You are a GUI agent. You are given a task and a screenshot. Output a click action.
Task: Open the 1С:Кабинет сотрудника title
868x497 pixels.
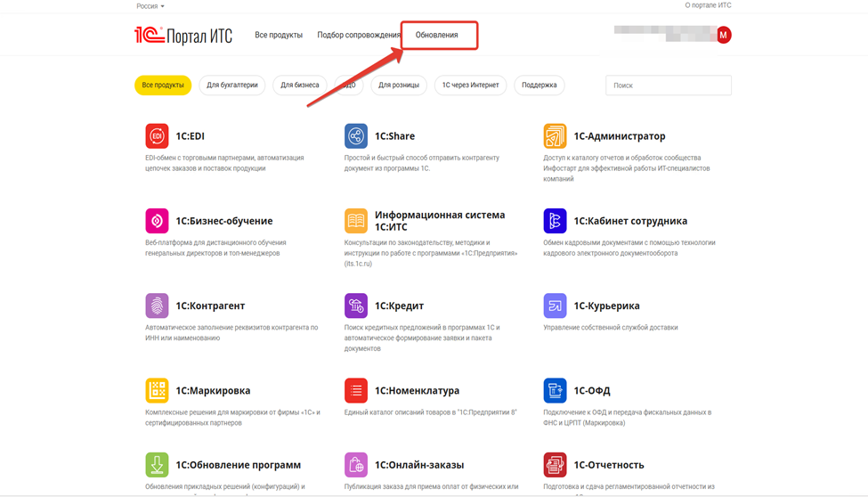coord(630,221)
